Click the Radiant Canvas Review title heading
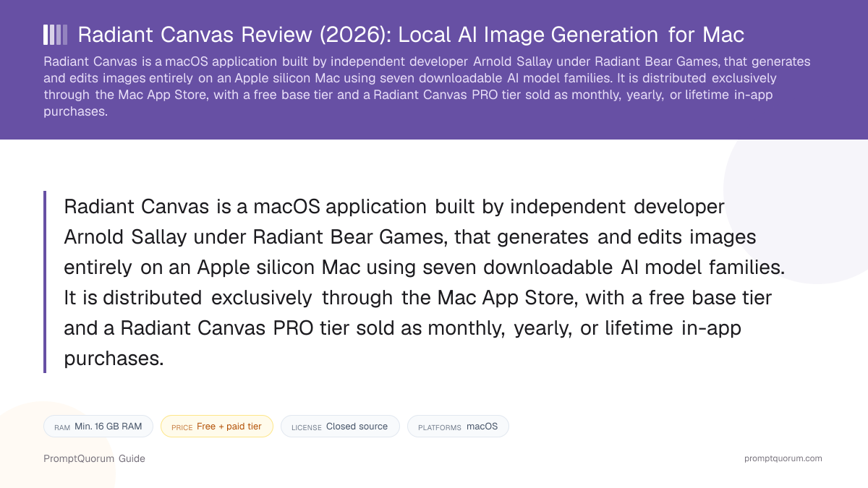Image resolution: width=868 pixels, height=488 pixels. (x=411, y=34)
